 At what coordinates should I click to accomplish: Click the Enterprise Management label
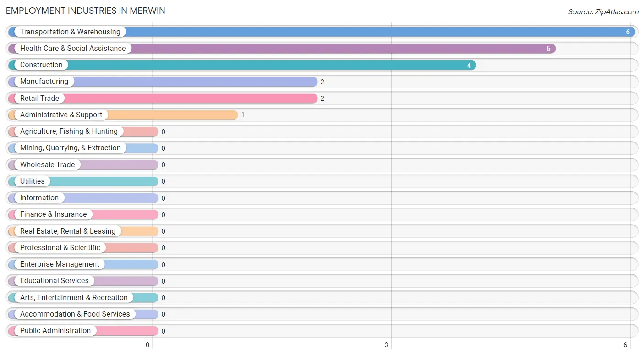60,264
